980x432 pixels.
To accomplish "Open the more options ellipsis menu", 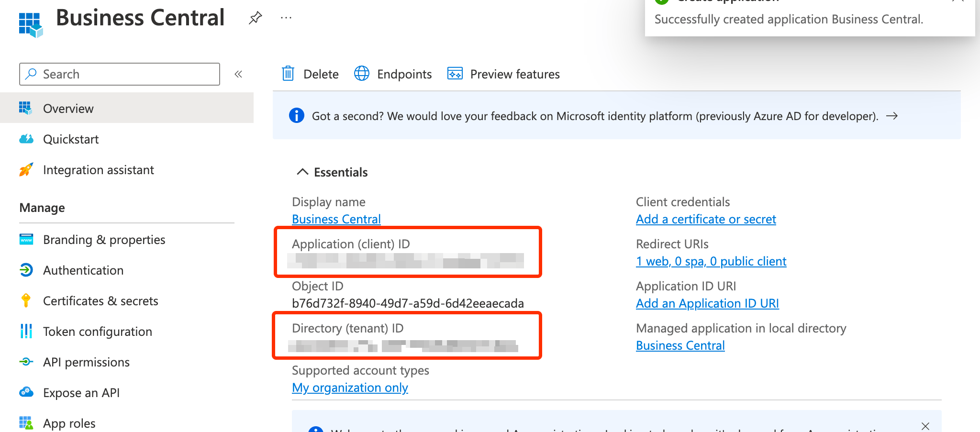I will pos(286,18).
